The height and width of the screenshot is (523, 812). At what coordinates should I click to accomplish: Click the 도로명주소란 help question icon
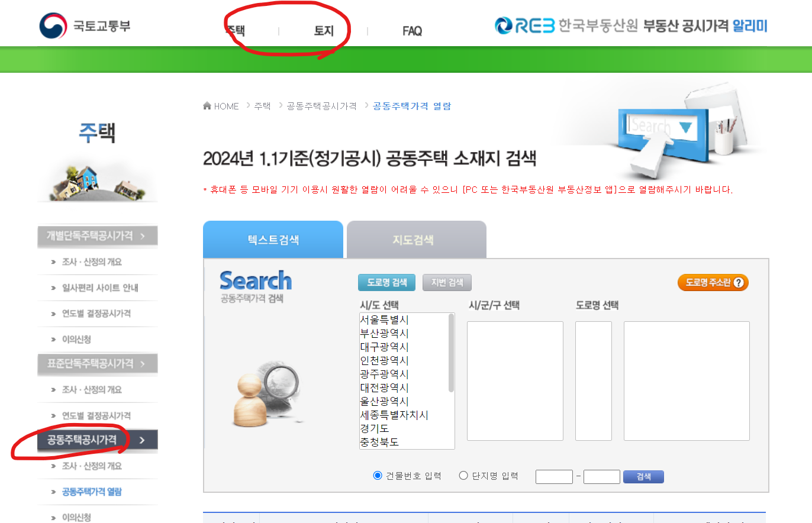pos(738,283)
